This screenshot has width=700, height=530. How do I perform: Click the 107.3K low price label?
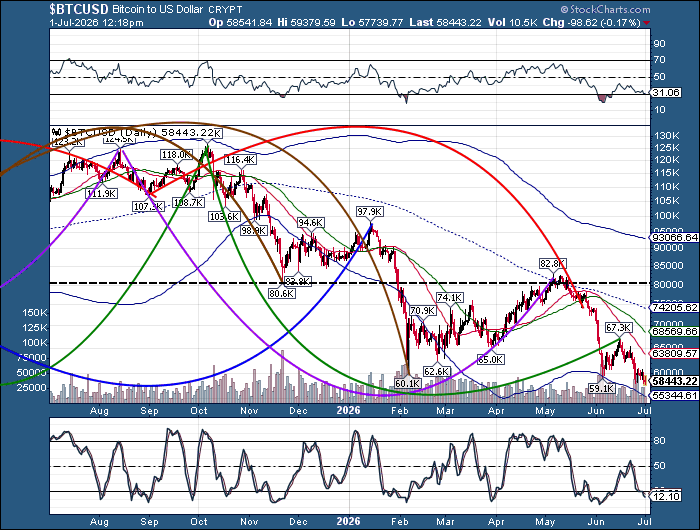149,207
